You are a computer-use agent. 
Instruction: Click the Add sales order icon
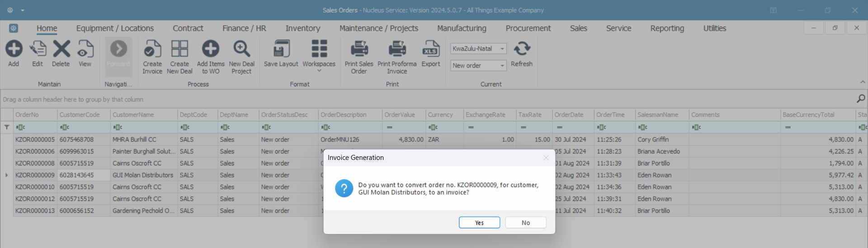[x=14, y=49]
